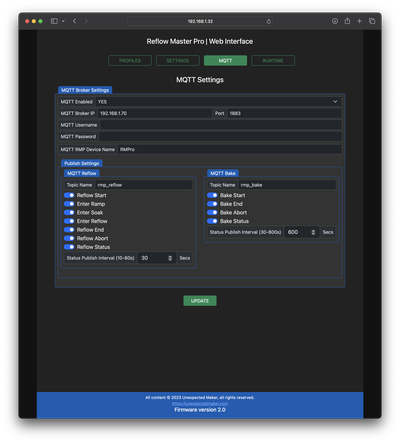Click the Publish Settings label

(82, 163)
